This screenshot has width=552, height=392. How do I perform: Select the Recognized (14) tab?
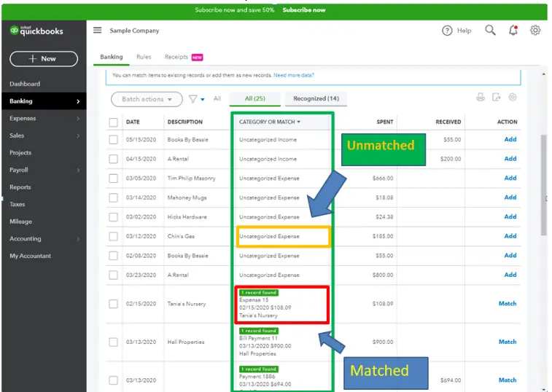(316, 98)
